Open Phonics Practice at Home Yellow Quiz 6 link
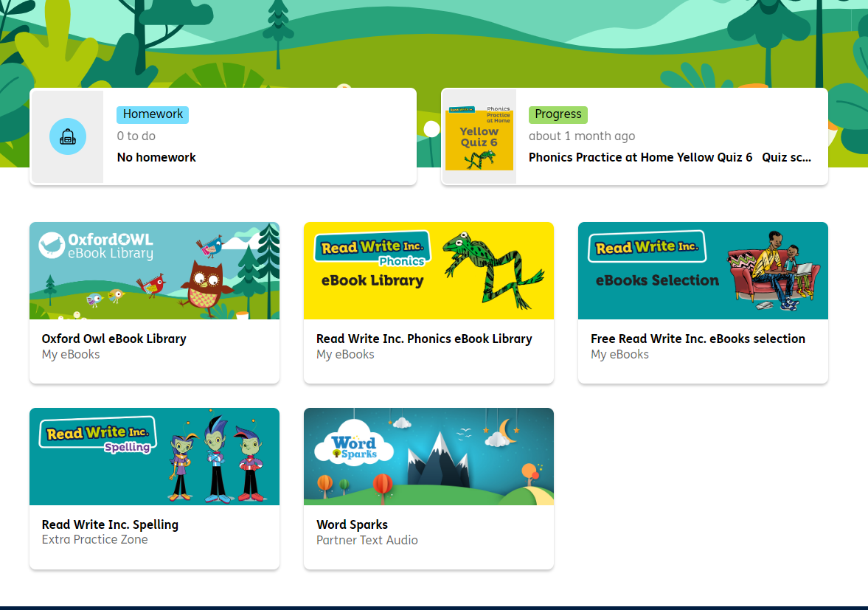 click(640, 158)
